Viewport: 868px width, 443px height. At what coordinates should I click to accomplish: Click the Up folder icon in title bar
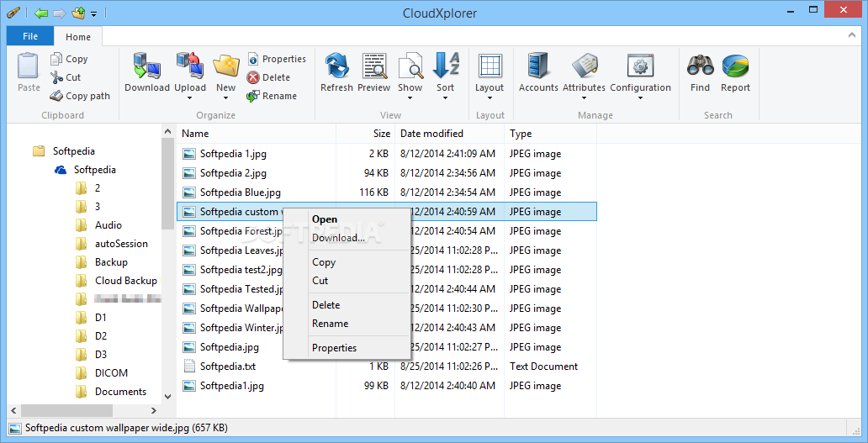click(x=78, y=13)
